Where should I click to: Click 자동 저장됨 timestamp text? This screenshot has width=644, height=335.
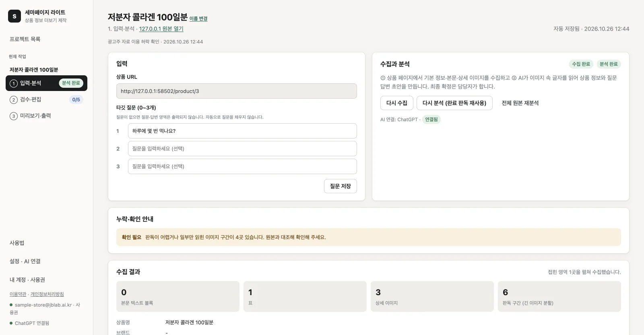click(x=591, y=29)
